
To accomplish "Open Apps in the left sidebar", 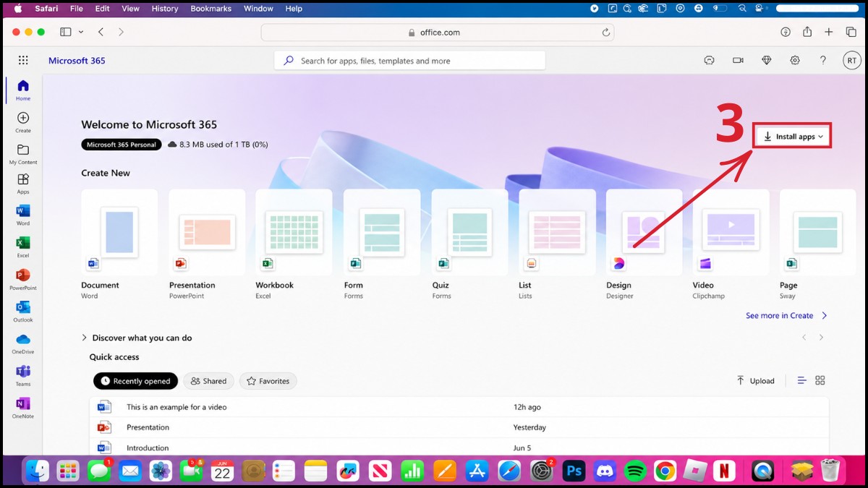I will pos(23,184).
